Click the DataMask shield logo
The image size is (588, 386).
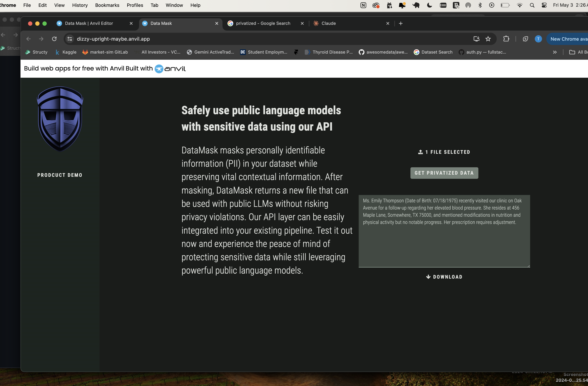tap(60, 119)
